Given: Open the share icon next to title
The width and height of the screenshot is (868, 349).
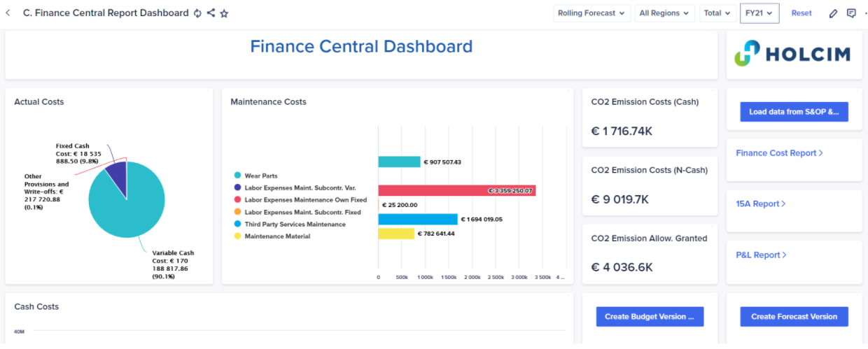Looking at the screenshot, I should click(211, 13).
